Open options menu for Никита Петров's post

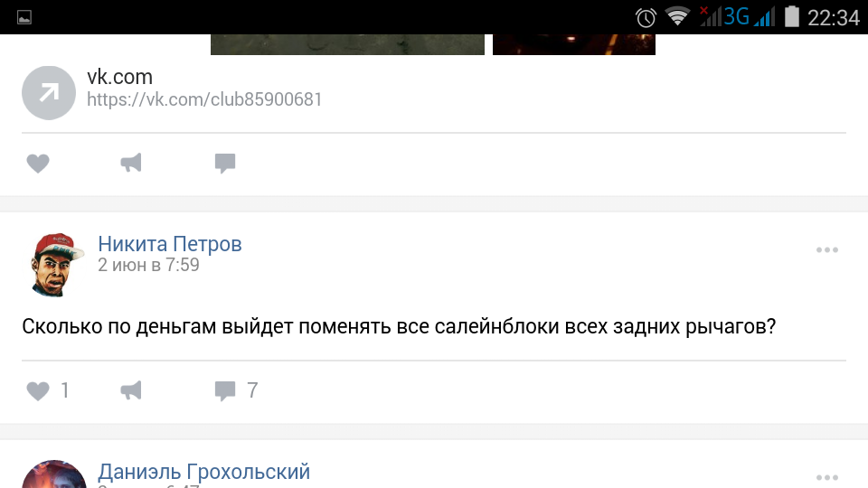point(827,250)
